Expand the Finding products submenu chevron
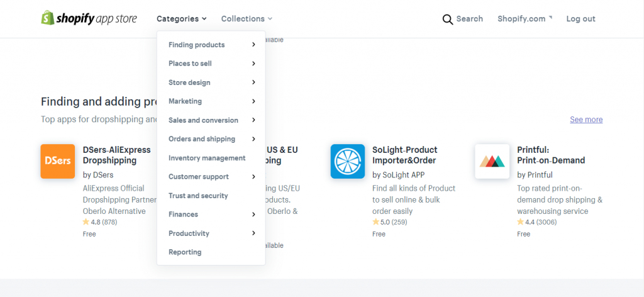Image resolution: width=644 pixels, height=297 pixels. (x=254, y=45)
